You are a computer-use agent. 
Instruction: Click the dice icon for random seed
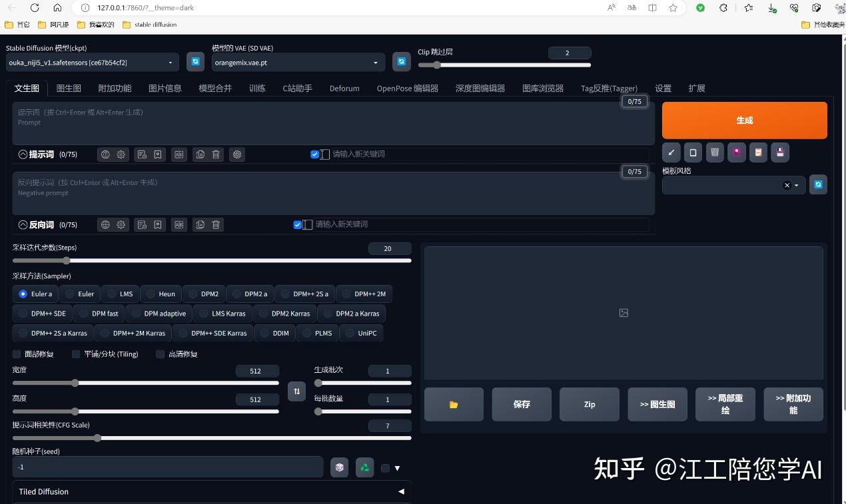click(339, 467)
